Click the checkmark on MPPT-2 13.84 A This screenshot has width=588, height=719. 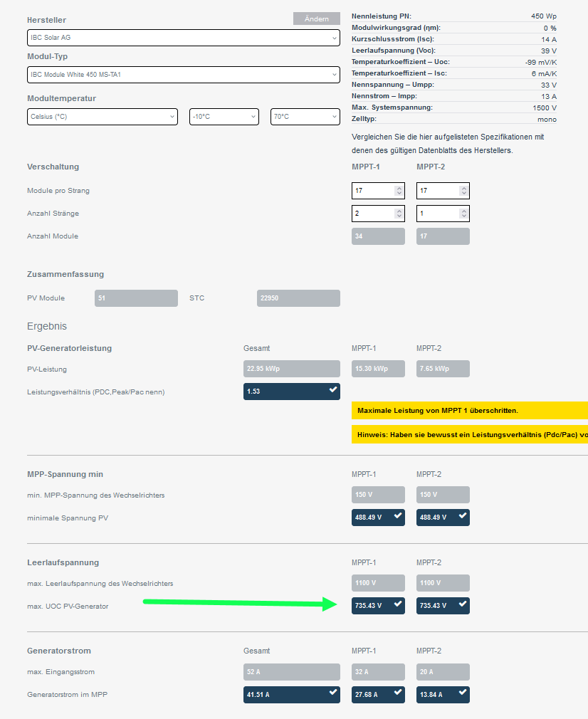463,693
